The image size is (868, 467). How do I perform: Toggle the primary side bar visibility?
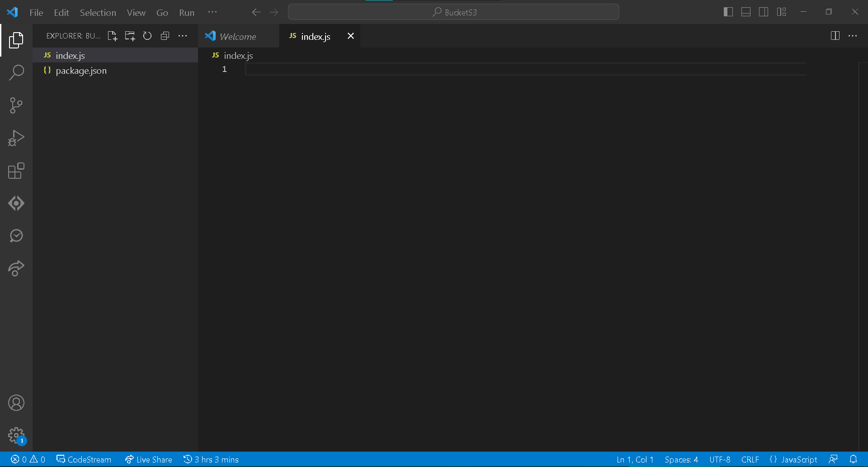[x=728, y=12]
